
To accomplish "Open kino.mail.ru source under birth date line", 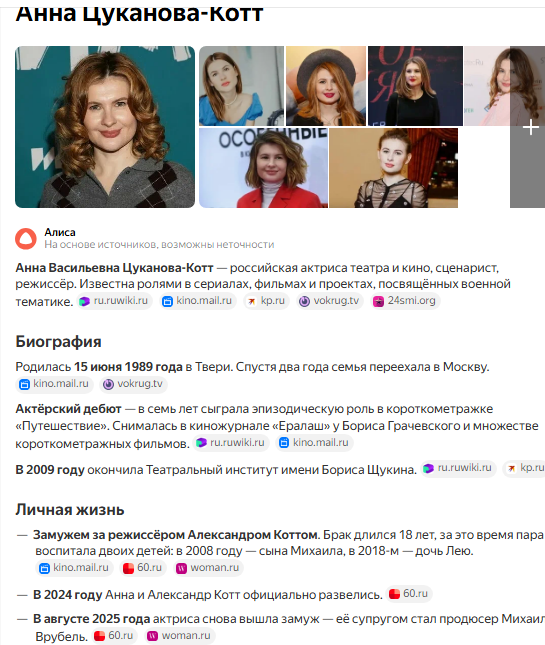I will pyautogui.click(x=55, y=384).
